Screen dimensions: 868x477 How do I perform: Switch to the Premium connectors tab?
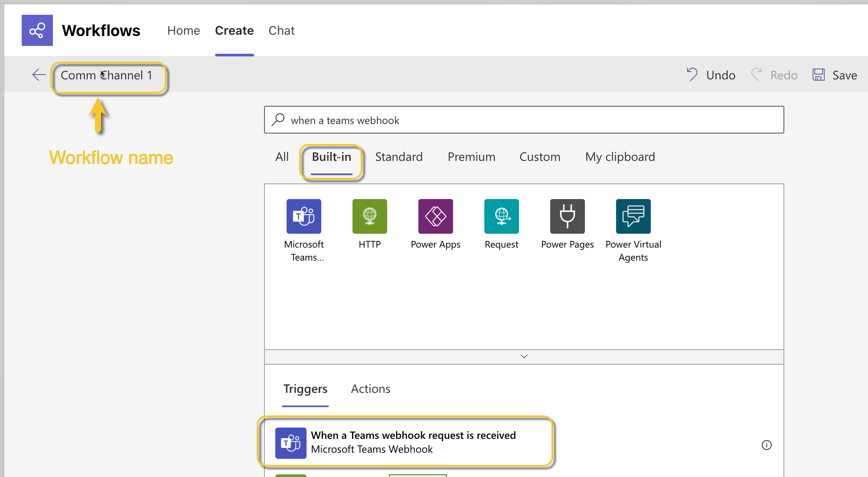coord(472,157)
